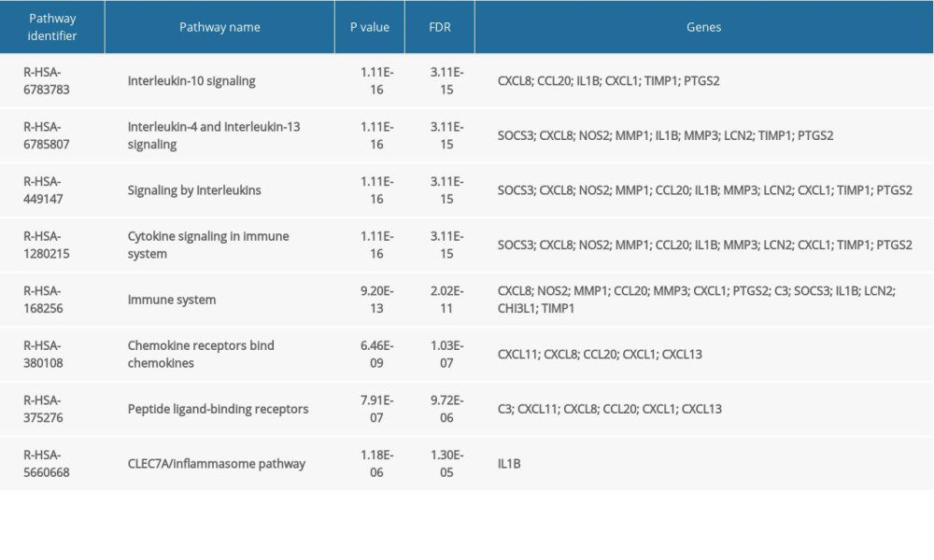Open pathway R-HSA-6785807
Image resolution: width=934 pixels, height=560 pixels.
click(x=45, y=136)
